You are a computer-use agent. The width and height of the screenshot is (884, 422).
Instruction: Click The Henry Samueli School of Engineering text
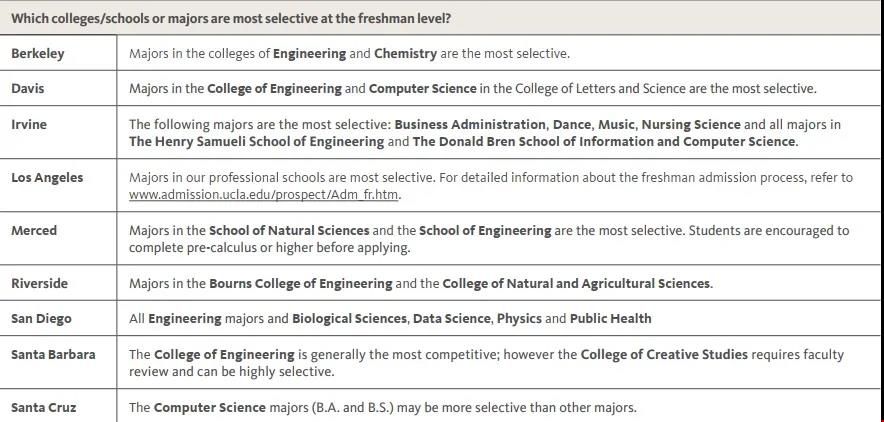tap(257, 141)
